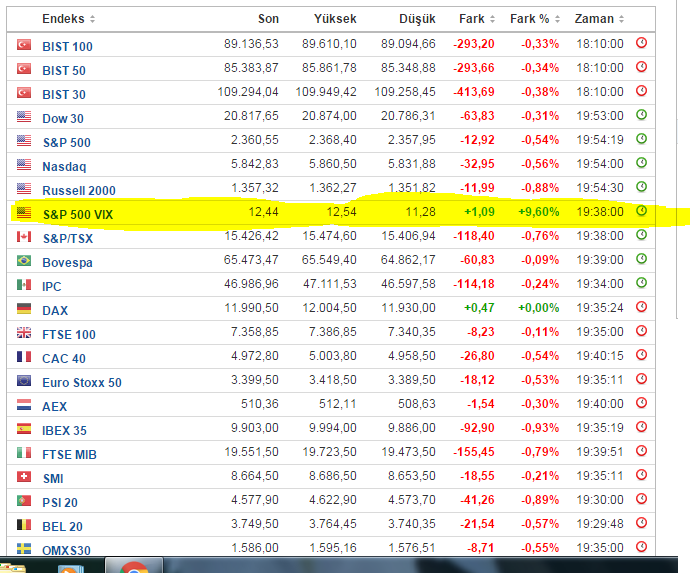The width and height of the screenshot is (690, 573).
Task: Click the 89.136,53 last value of BIST 100
Action: (x=251, y=44)
